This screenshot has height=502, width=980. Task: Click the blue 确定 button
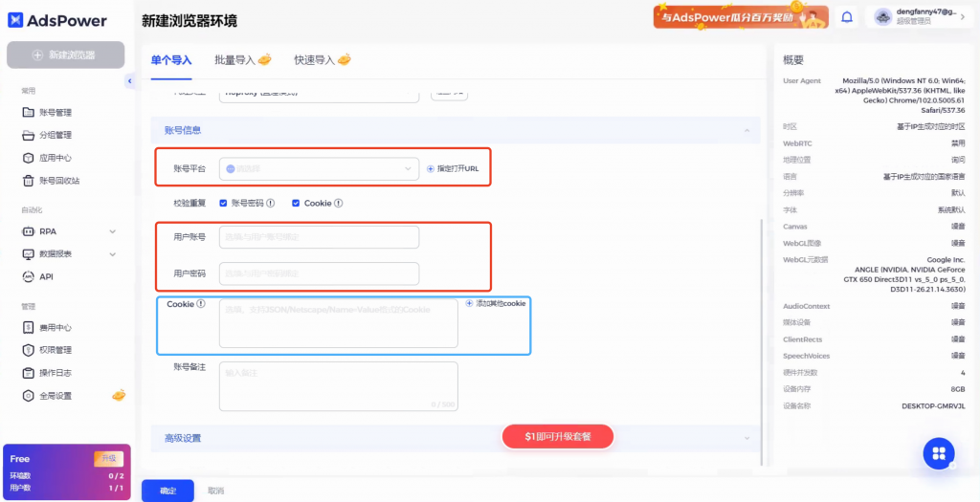click(x=167, y=491)
